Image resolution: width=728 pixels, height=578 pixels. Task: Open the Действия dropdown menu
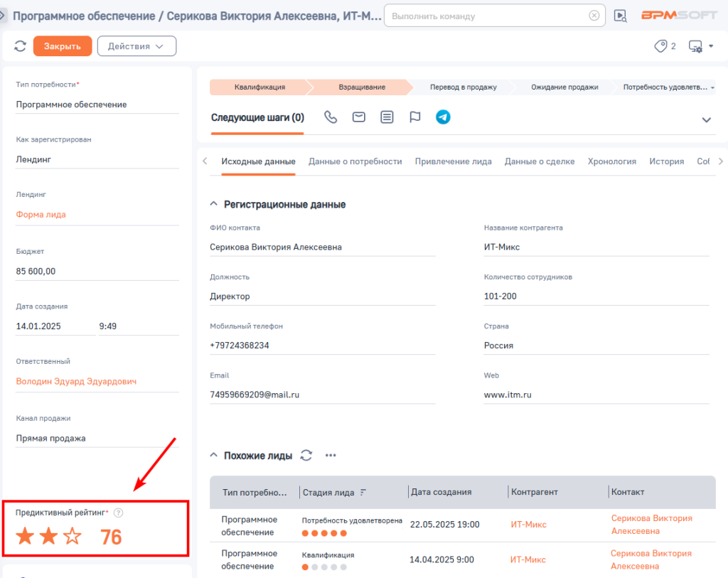pos(136,46)
